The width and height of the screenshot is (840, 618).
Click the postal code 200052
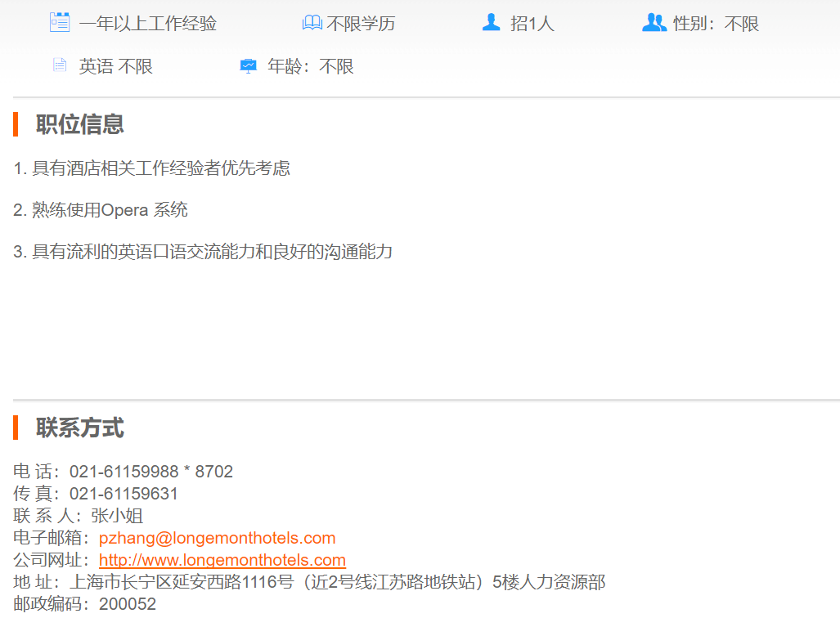127,604
